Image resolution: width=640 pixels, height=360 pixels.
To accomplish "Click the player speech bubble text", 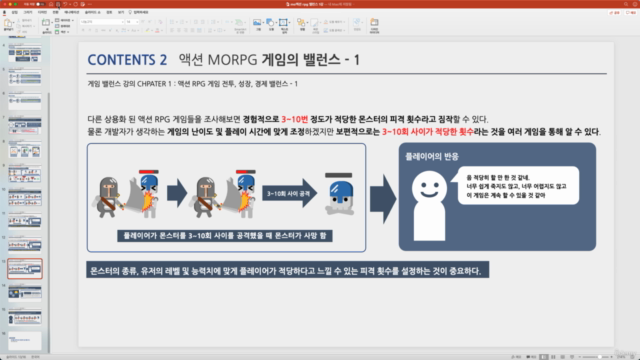I will [x=516, y=187].
